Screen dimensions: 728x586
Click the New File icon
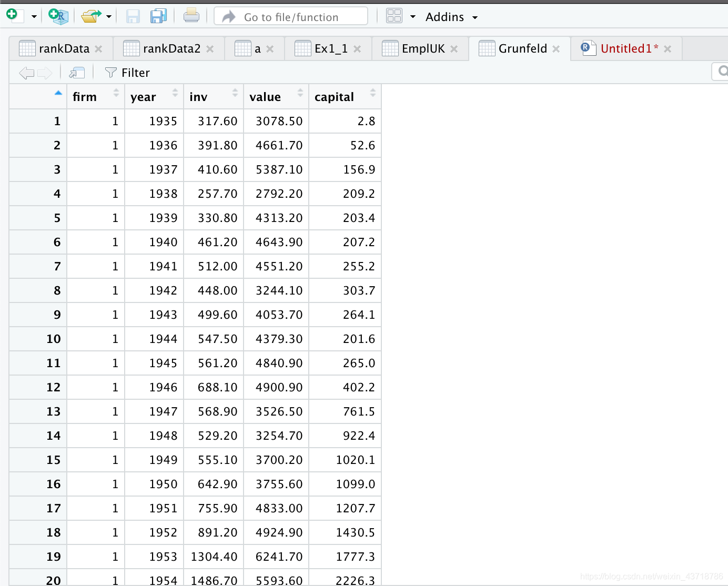click(15, 16)
